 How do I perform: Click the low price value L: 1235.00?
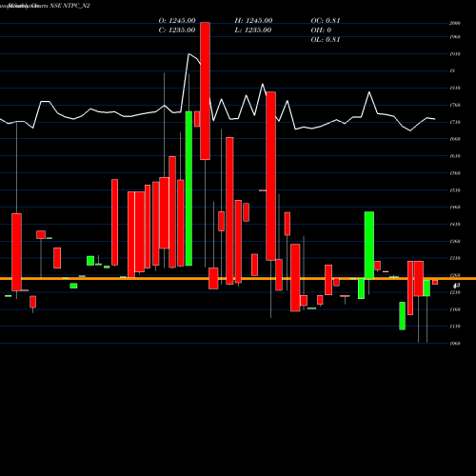click(253, 30)
